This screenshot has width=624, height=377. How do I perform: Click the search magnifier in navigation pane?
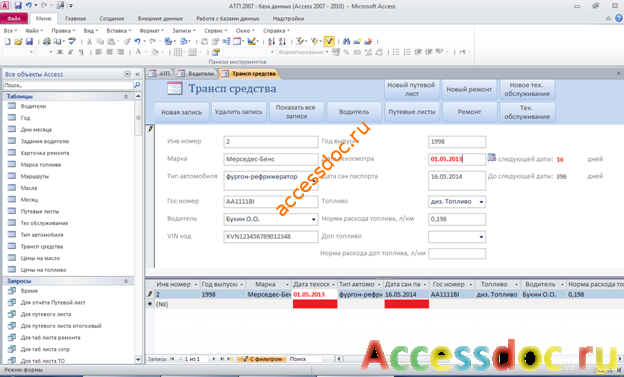137,85
